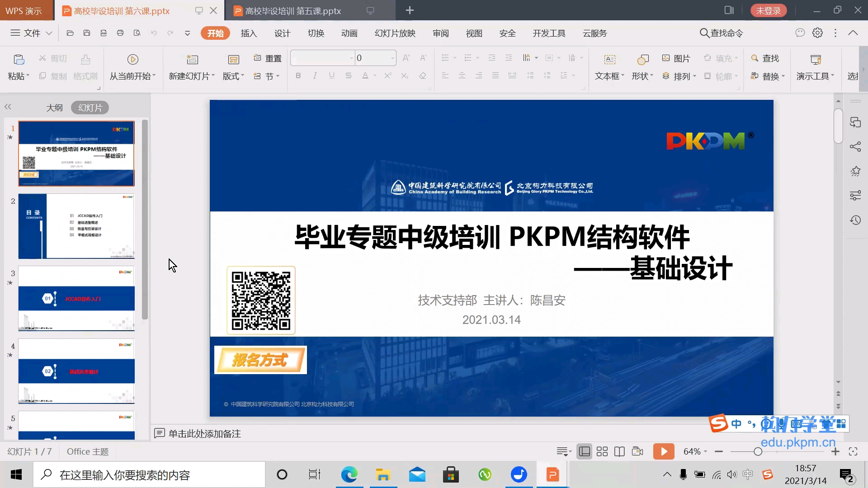Switch panel to outline (大纲) view
Image resolution: width=868 pixels, height=488 pixels.
pos(54,108)
